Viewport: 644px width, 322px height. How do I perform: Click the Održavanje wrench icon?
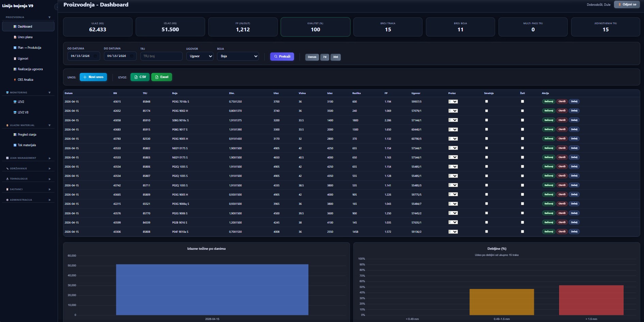pos(7,169)
